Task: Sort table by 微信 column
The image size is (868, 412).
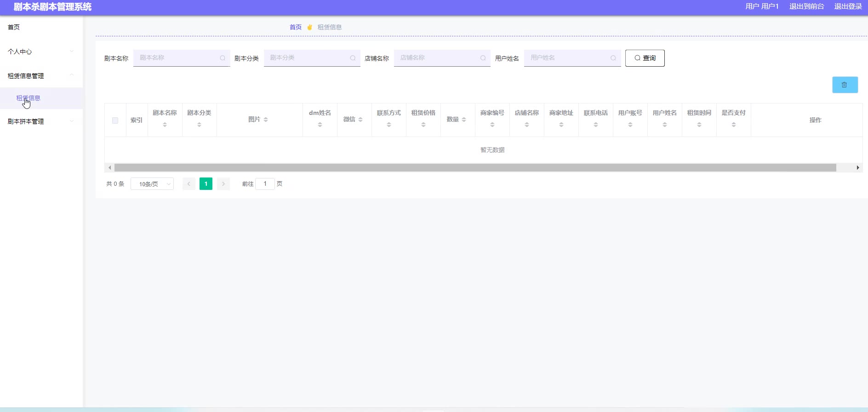Action: 360,120
